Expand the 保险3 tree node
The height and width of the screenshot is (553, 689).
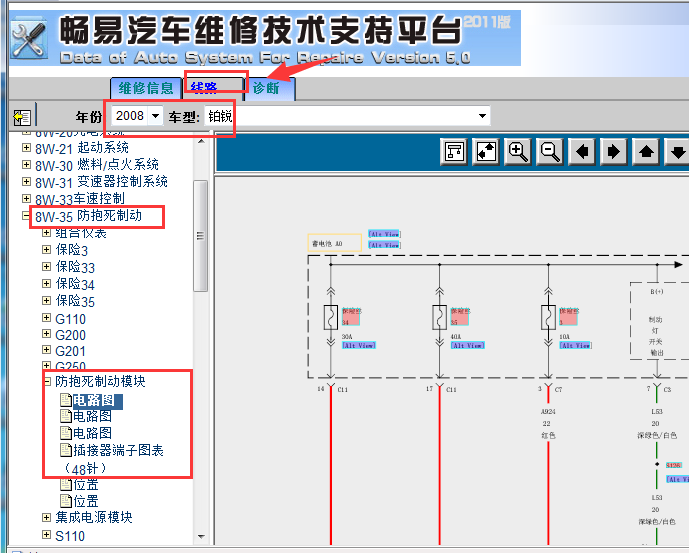46,250
